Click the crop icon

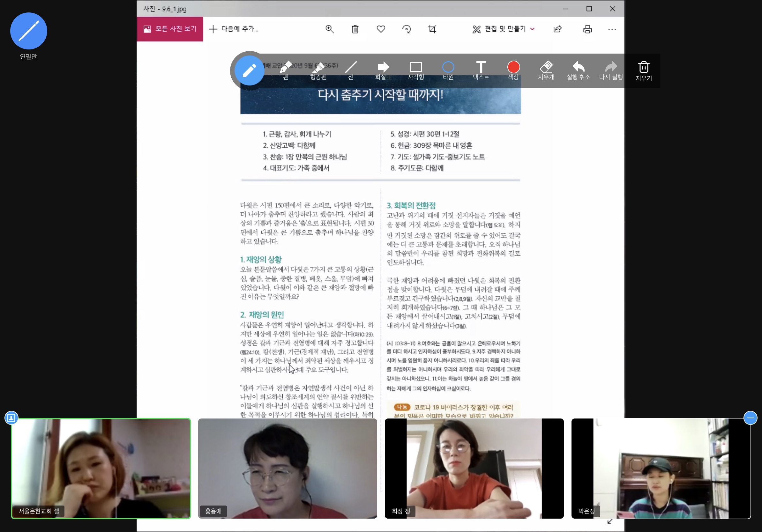click(432, 29)
